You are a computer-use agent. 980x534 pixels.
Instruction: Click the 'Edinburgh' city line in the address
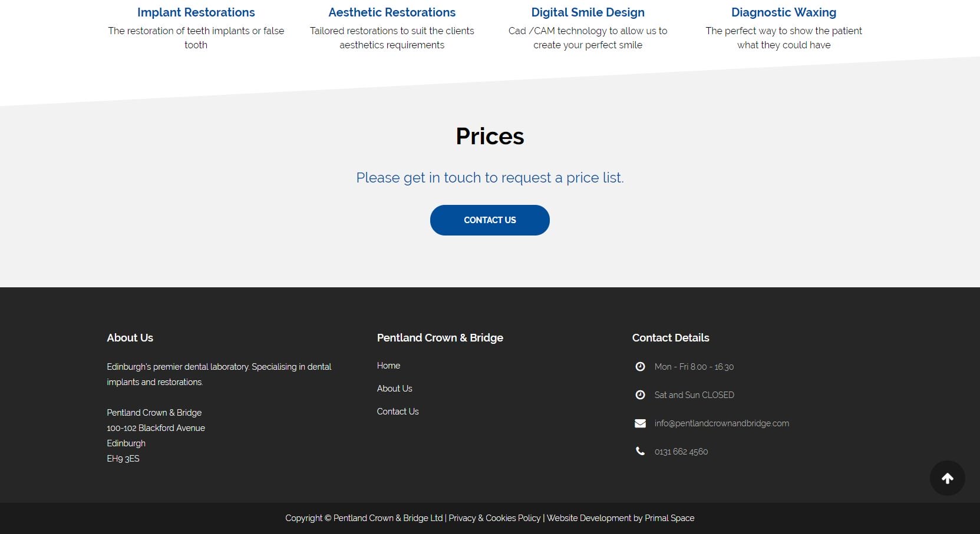point(126,443)
